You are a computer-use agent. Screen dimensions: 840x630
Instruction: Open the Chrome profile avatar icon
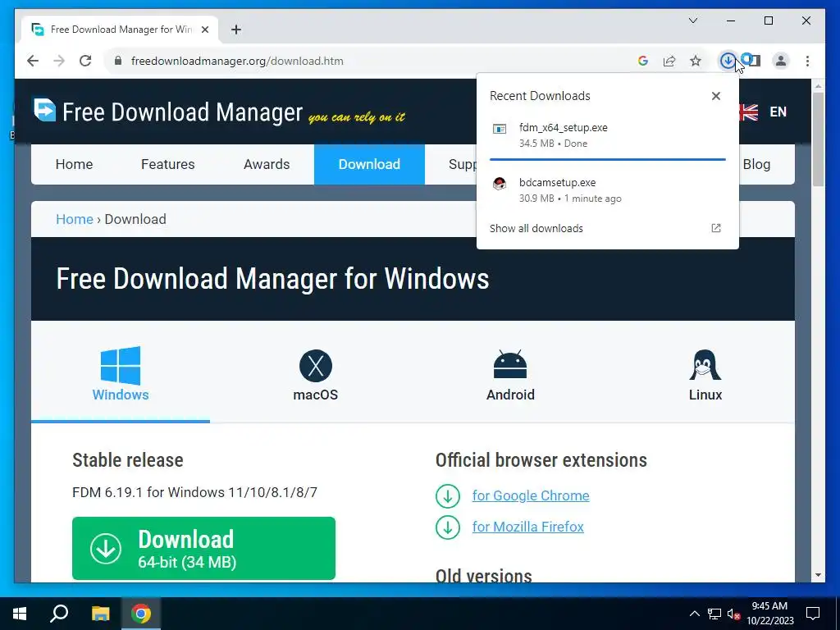tap(781, 61)
